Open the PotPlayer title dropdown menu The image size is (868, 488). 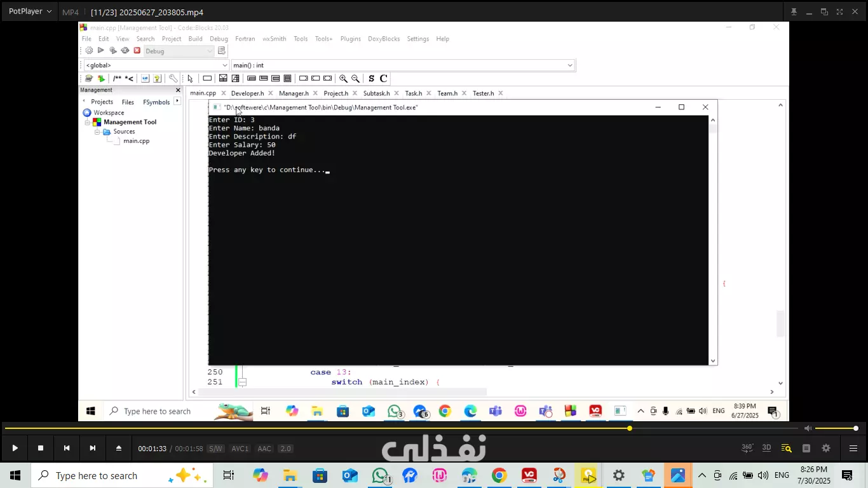point(30,11)
